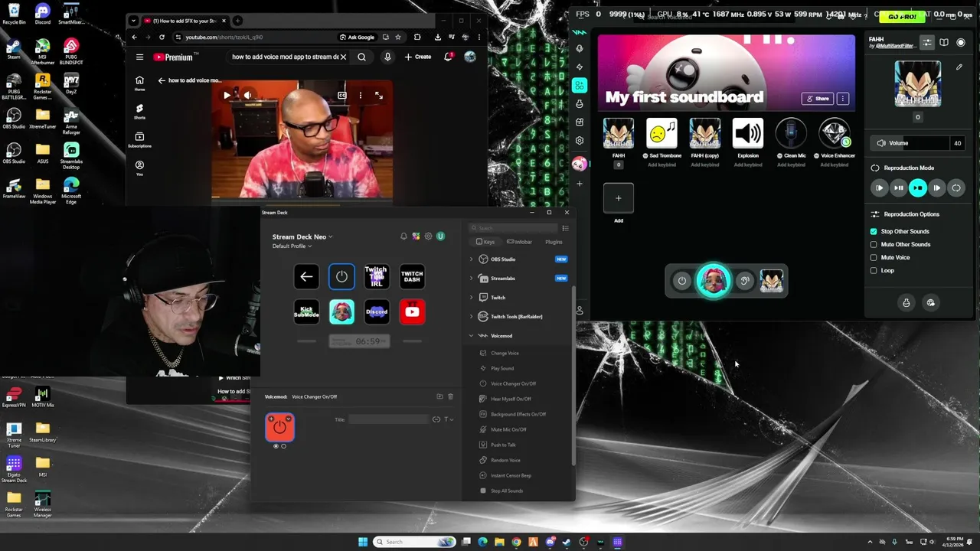Open the Stream Deck Marketplace colorful icon

[x=416, y=236]
